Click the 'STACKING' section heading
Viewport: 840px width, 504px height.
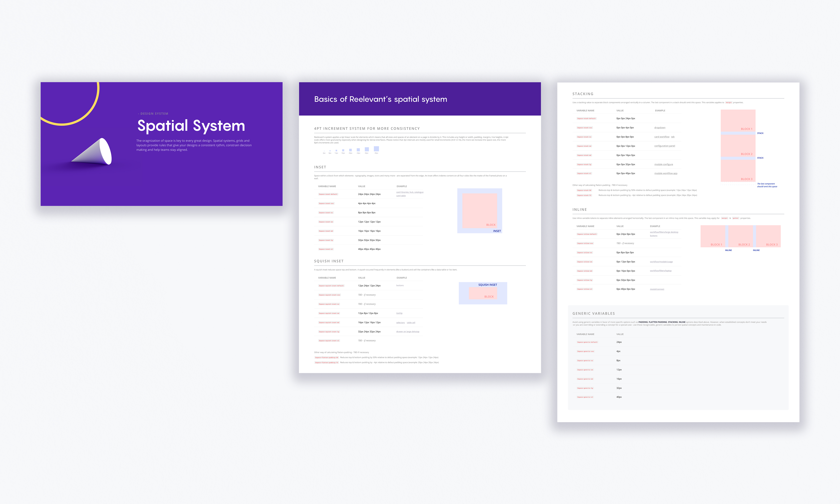click(x=583, y=94)
